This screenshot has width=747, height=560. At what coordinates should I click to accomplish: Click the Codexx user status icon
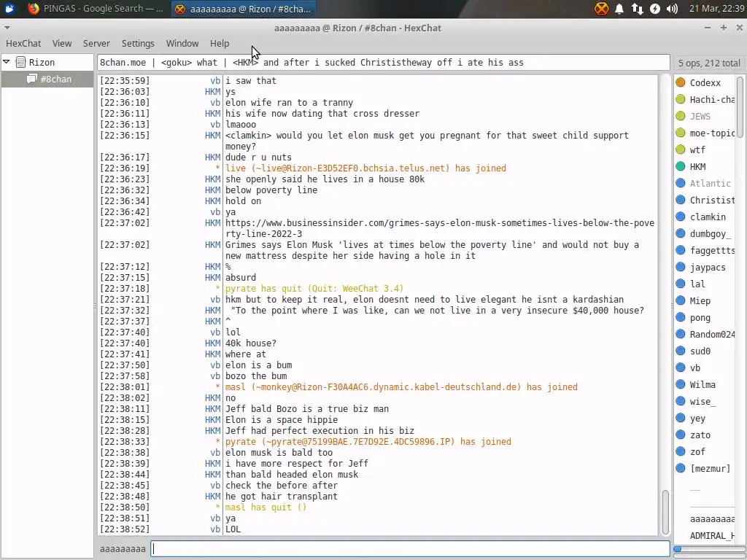point(681,82)
